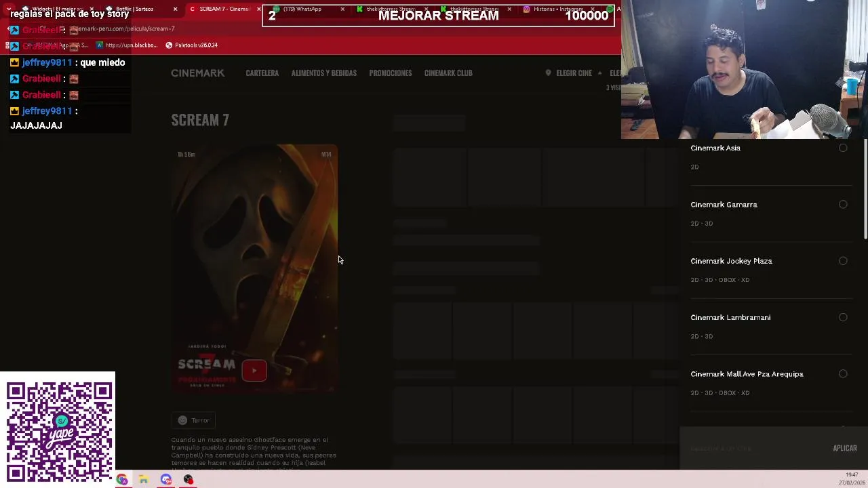
Task: Open the CARTELERA menu
Action: (x=262, y=73)
